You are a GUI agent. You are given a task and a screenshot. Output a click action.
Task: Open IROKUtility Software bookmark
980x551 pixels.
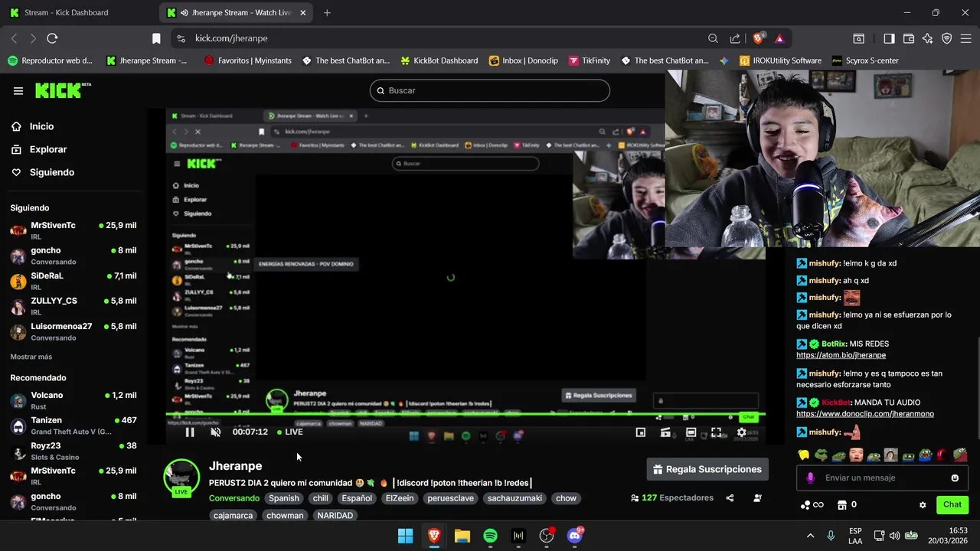click(x=781, y=60)
